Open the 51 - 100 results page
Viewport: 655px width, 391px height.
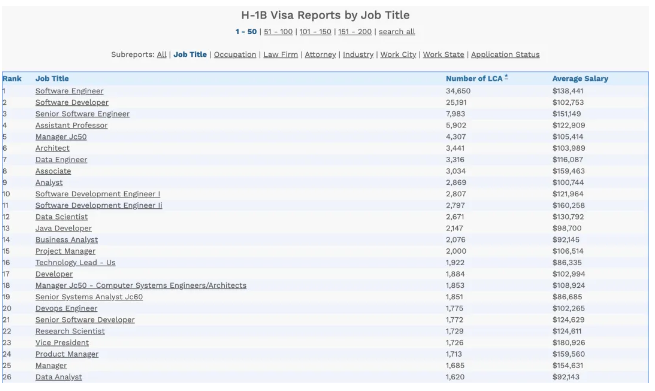tap(278, 32)
